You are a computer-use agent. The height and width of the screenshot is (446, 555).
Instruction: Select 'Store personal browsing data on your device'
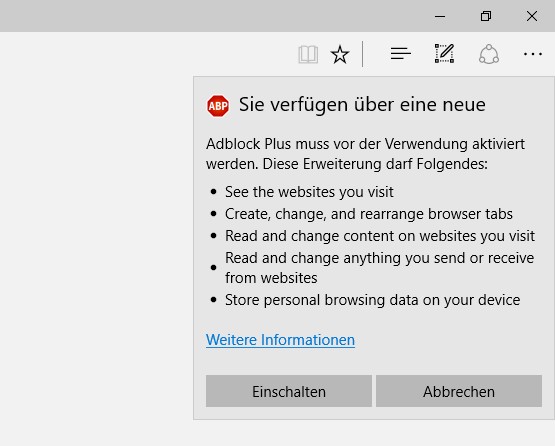372,300
